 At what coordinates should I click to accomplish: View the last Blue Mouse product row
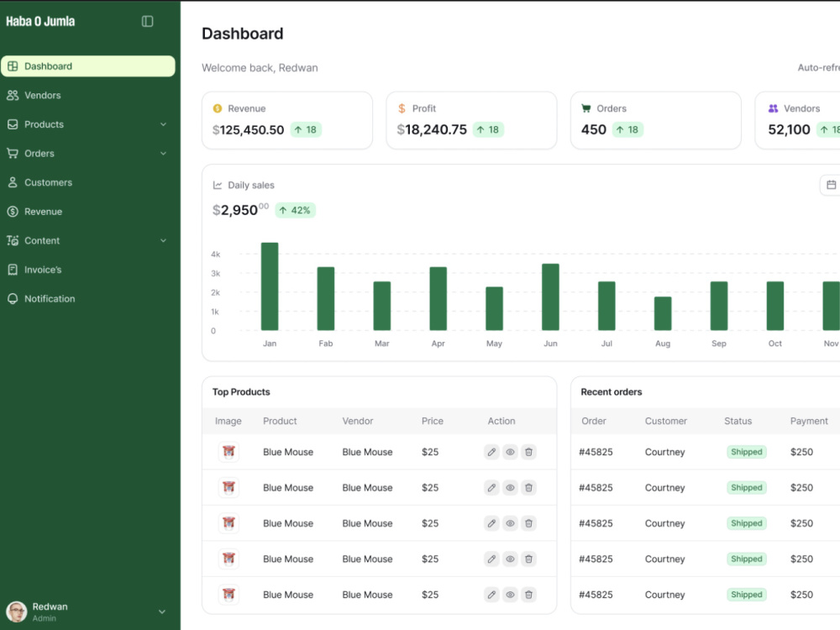(510, 595)
